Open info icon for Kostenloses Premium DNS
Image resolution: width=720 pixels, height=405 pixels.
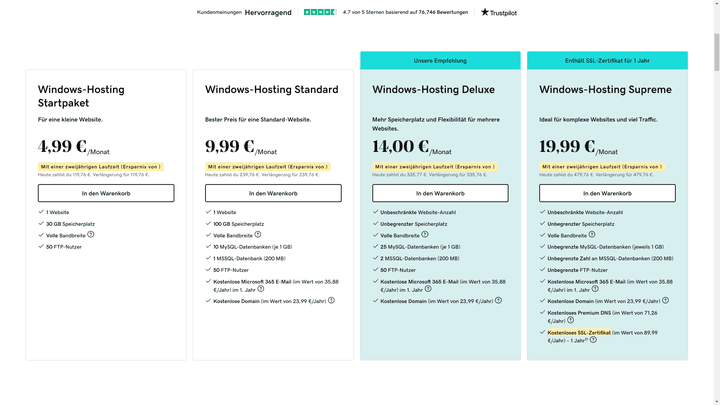570,320
